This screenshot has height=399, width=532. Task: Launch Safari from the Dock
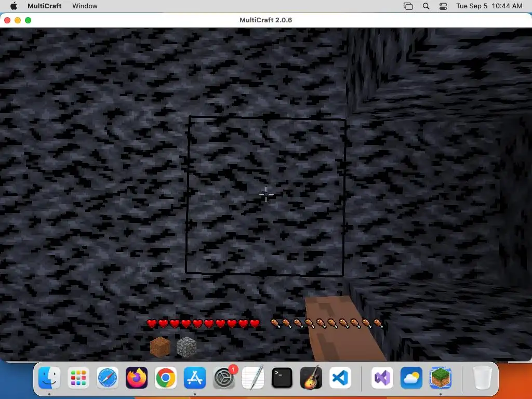click(108, 378)
